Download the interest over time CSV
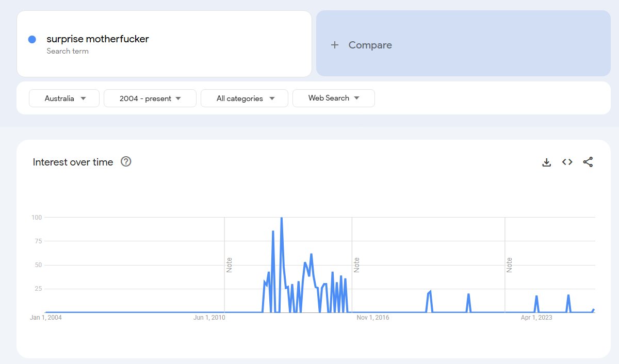The image size is (619, 364). click(547, 162)
